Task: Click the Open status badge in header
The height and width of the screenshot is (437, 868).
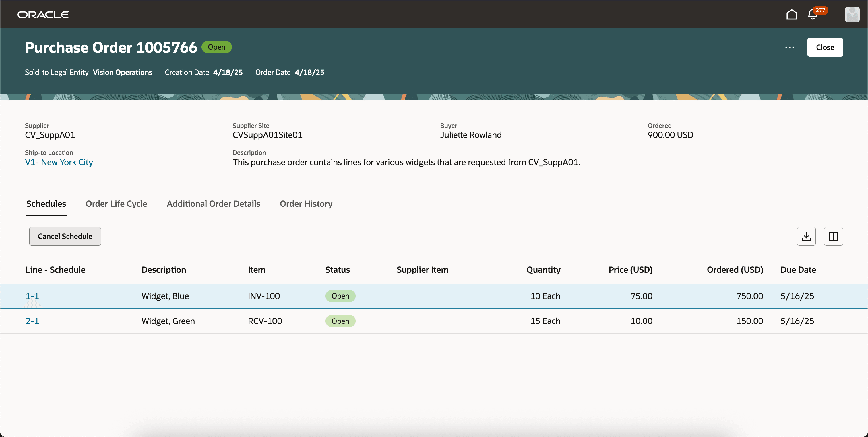Action: (216, 47)
